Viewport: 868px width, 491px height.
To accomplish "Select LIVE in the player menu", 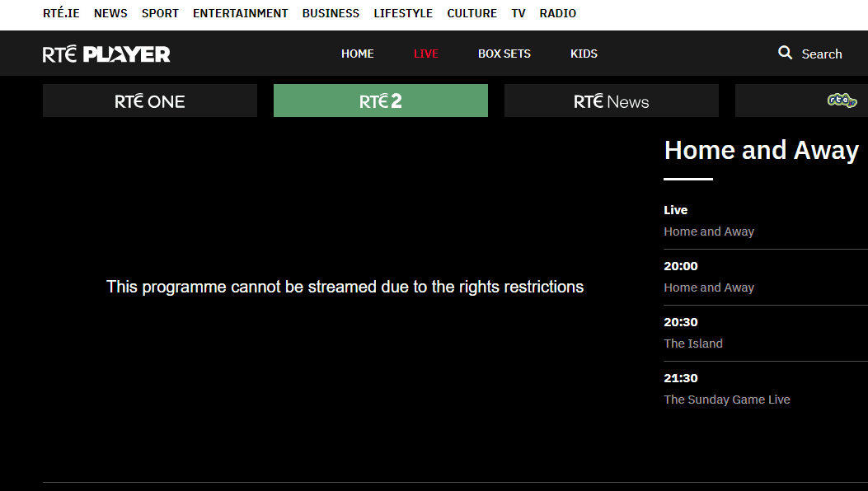I will click(425, 54).
